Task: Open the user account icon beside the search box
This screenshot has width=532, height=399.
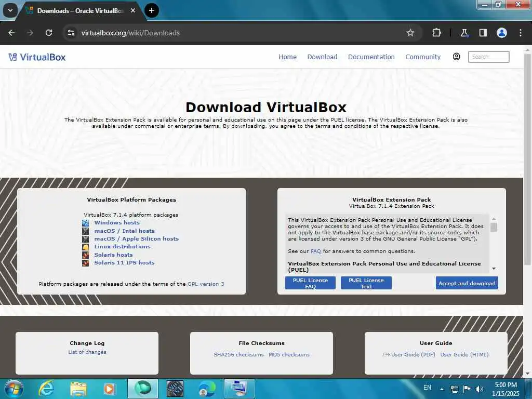Action: point(456,57)
